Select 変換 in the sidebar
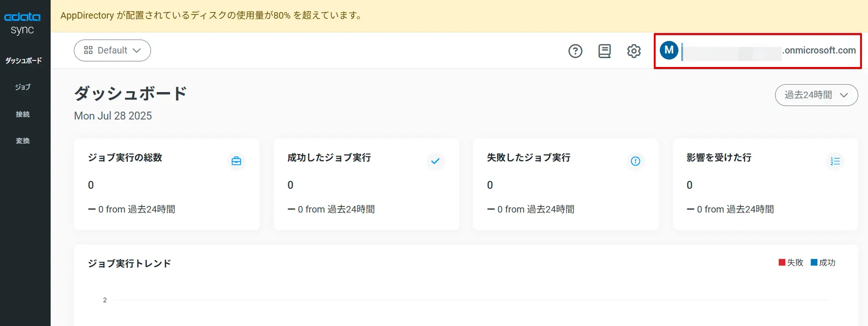The width and height of the screenshot is (868, 326). (23, 140)
